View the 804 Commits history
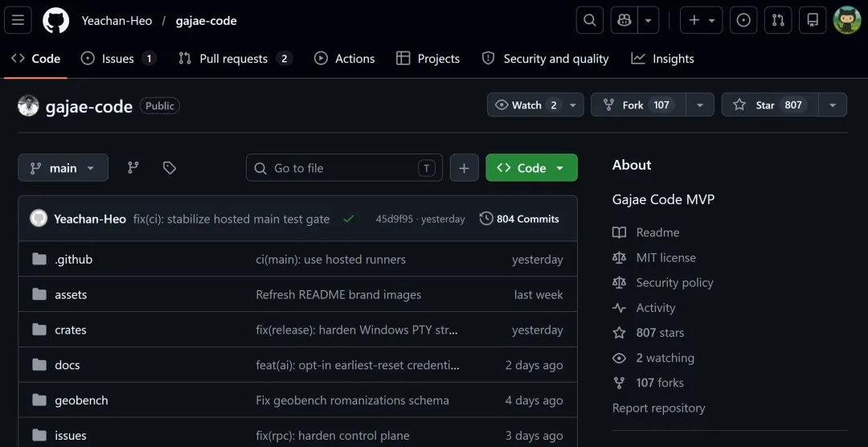 [x=519, y=219]
